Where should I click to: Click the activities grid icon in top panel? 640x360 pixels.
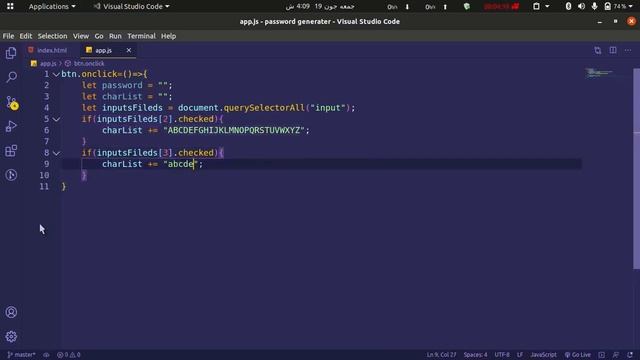point(10,7)
